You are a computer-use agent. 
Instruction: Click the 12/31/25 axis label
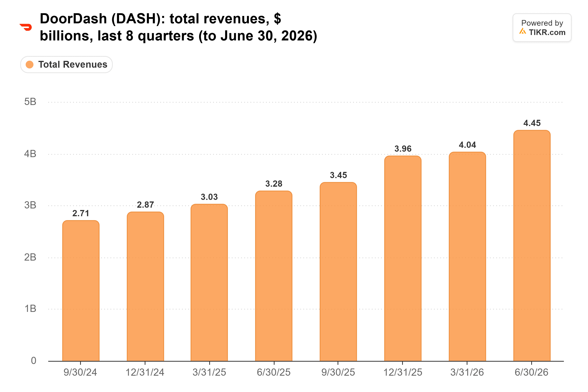[x=403, y=372]
